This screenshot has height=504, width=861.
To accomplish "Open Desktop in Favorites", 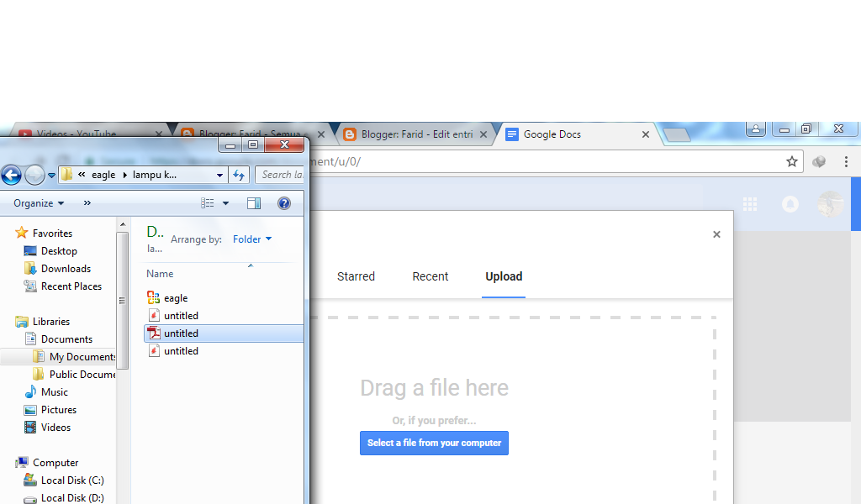I will (x=59, y=250).
